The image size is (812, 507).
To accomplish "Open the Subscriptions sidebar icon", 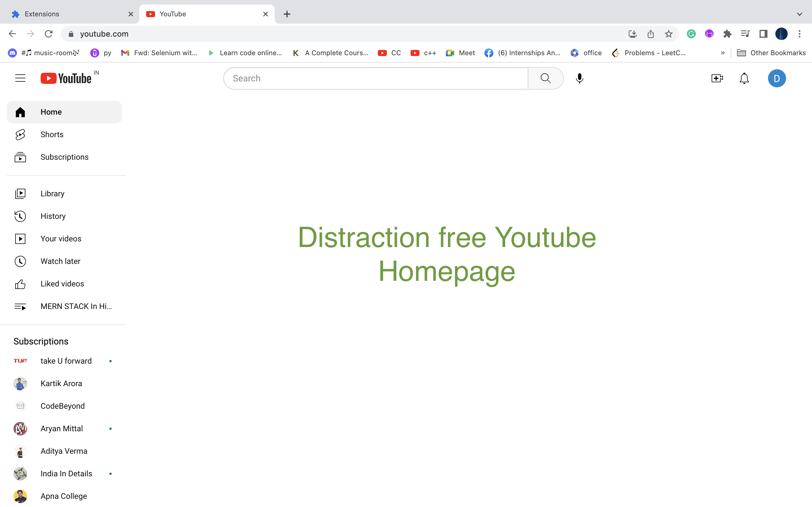I will coord(20,157).
